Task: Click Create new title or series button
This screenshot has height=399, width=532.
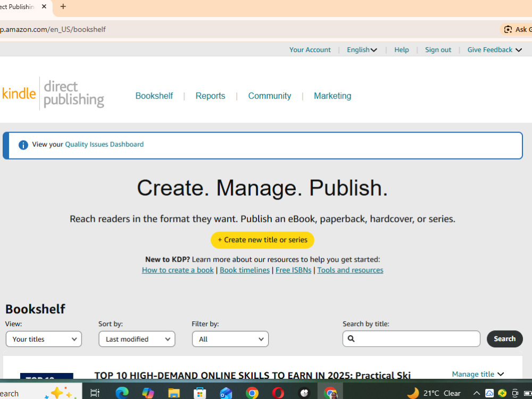Action: click(262, 240)
